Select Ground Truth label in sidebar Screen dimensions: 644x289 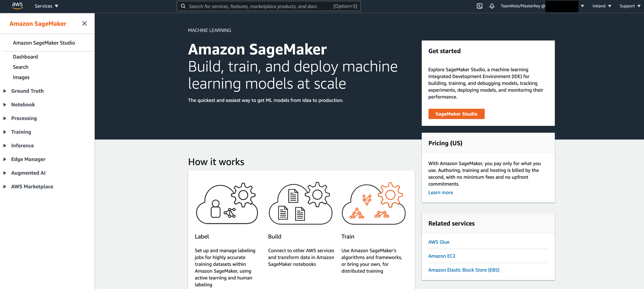click(x=27, y=91)
